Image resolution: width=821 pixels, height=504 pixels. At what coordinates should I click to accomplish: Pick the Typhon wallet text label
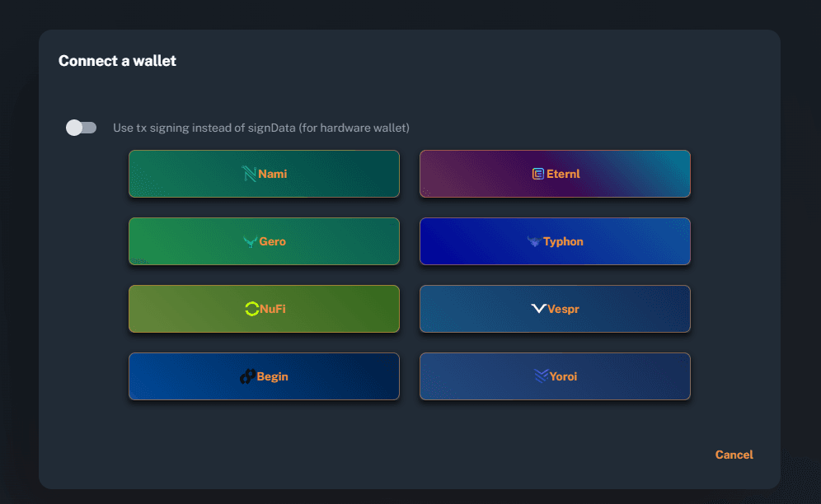(x=564, y=241)
